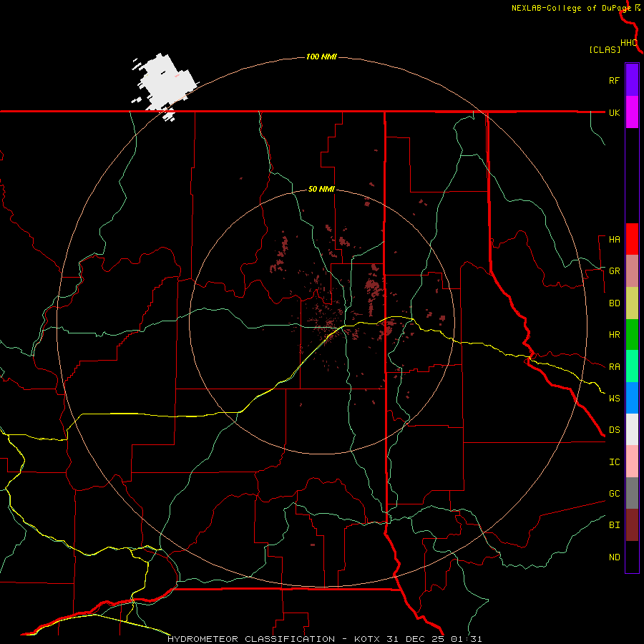
Task: Click the RF purple legend swatch
Action: 632,80
